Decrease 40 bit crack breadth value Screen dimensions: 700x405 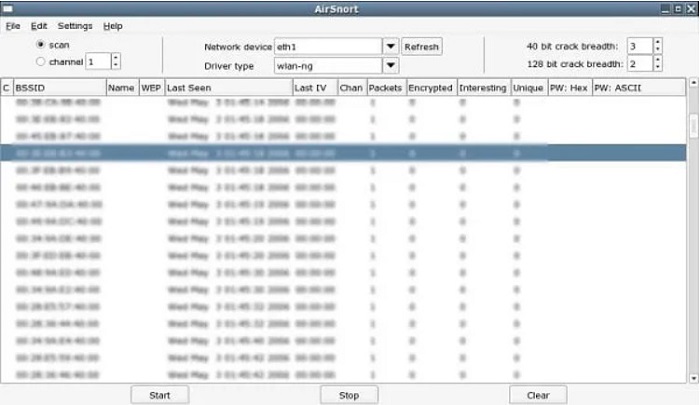pos(658,50)
